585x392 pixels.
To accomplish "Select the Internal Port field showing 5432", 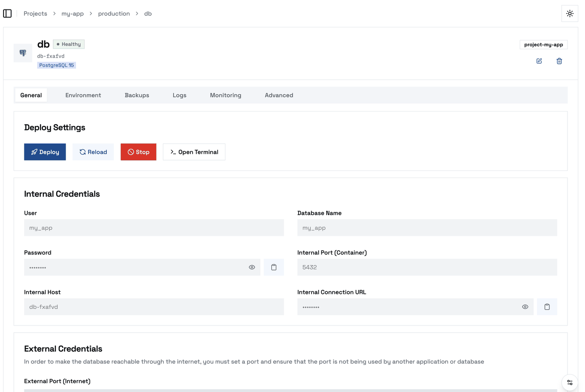I will [427, 267].
